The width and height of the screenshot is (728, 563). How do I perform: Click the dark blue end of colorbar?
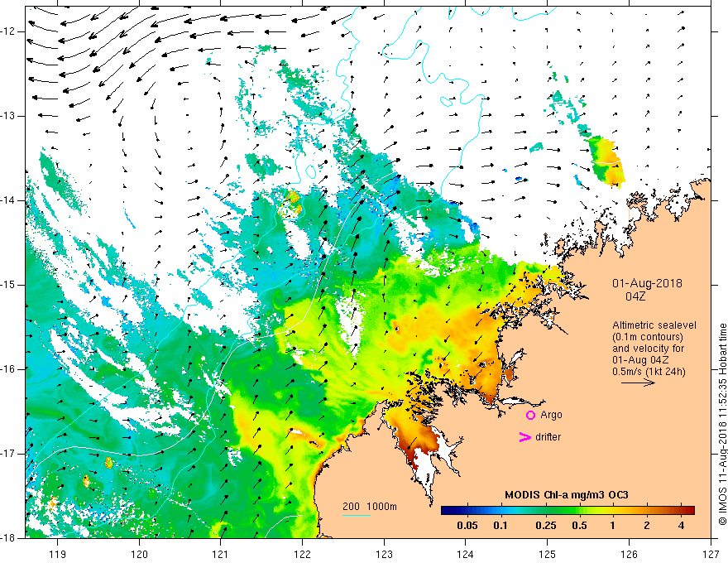tap(448, 511)
